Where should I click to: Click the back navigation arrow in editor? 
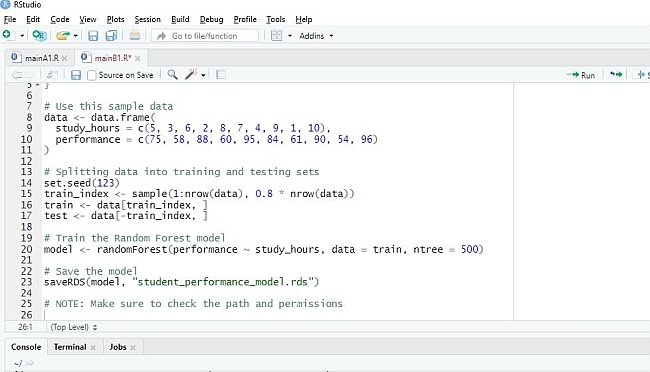(17, 75)
